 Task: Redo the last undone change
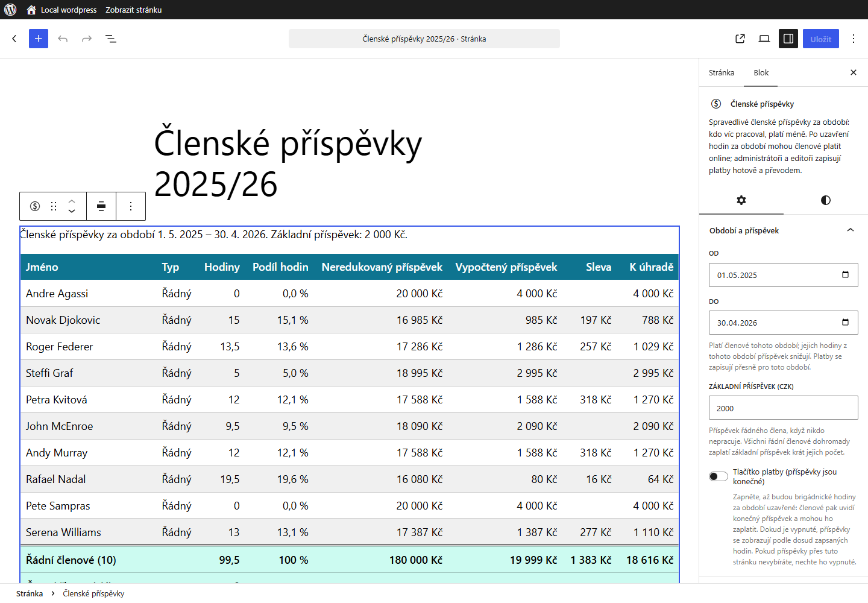[87, 39]
